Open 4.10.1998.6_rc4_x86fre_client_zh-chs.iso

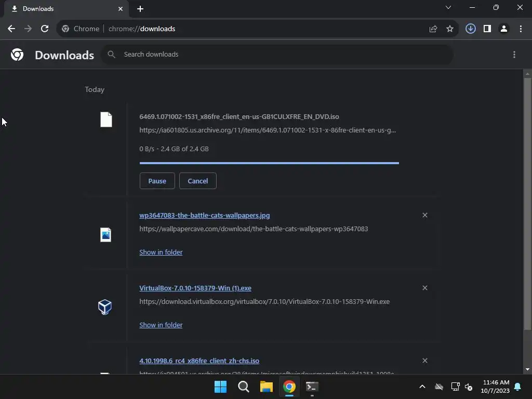[199, 361]
